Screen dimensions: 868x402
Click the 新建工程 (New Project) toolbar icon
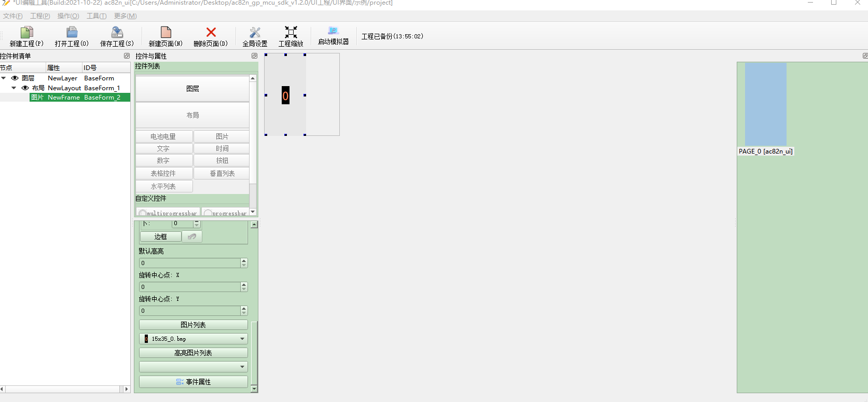pos(26,33)
